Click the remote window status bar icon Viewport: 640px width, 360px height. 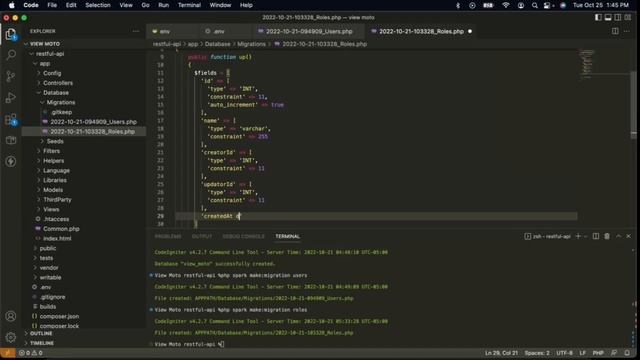(8, 353)
